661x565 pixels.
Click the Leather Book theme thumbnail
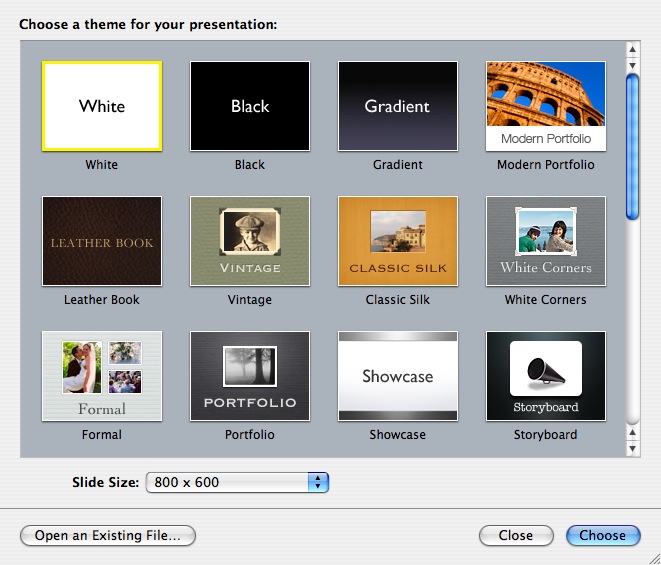[102, 241]
